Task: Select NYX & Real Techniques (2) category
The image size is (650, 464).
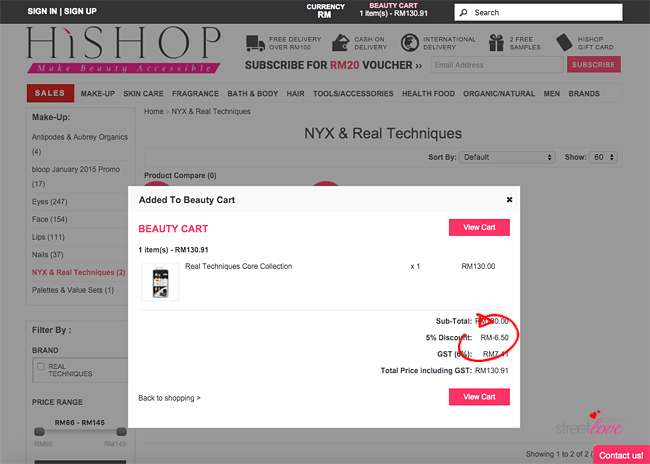Action: pos(79,272)
